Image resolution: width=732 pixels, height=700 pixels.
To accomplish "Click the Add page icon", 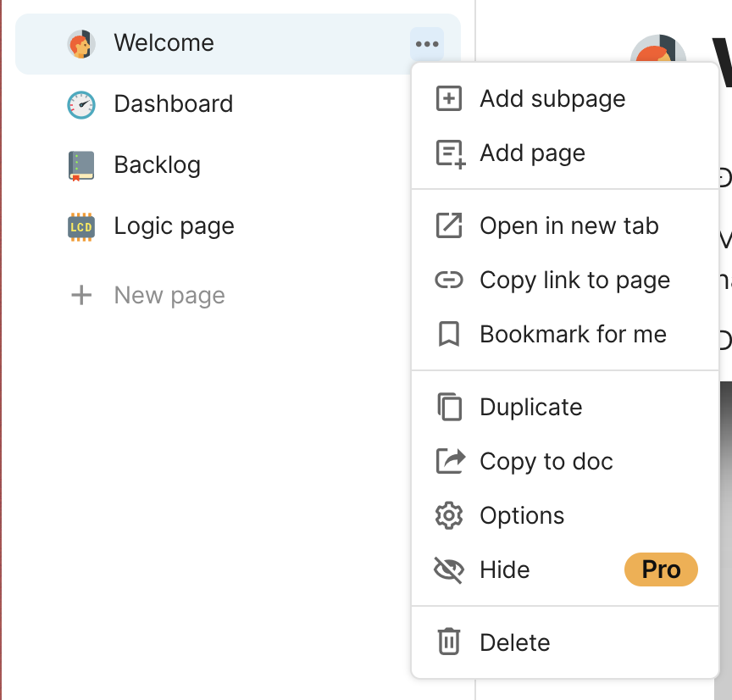I will tap(450, 154).
